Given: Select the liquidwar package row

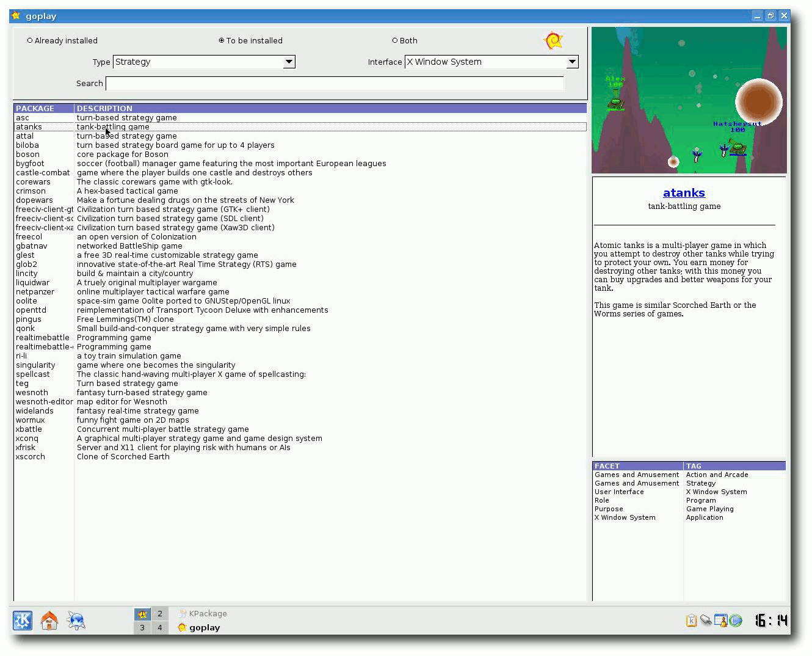Looking at the screenshot, I should (x=300, y=283).
